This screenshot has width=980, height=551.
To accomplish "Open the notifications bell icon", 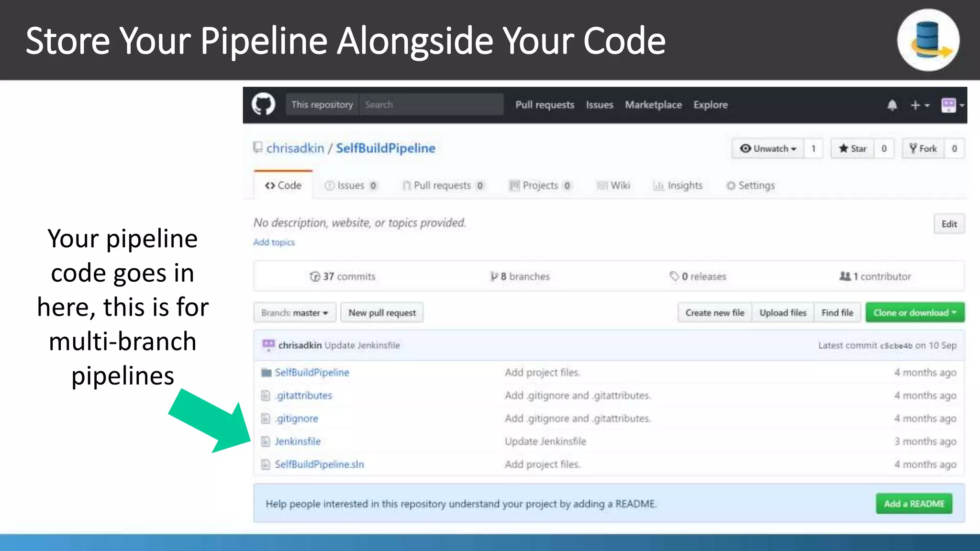I will pos(892,105).
